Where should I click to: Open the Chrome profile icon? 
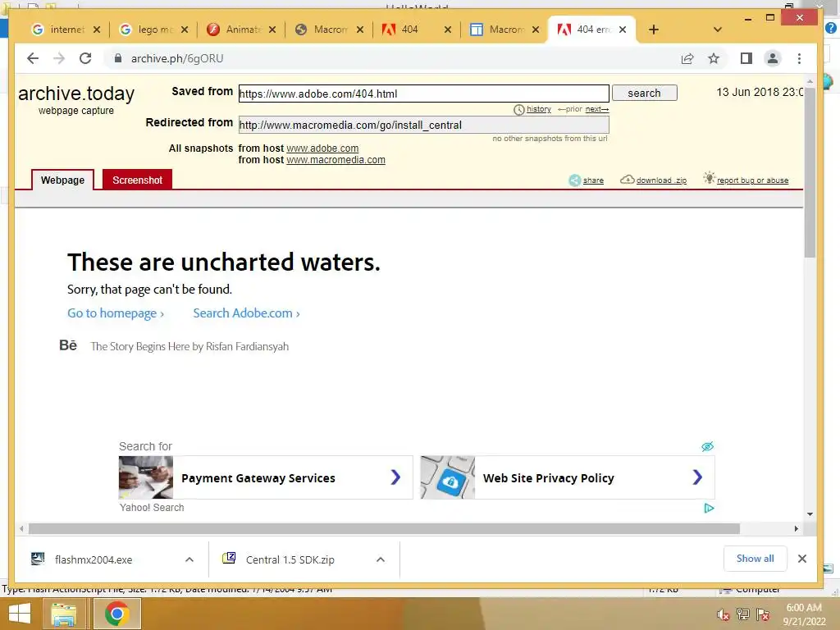point(773,58)
